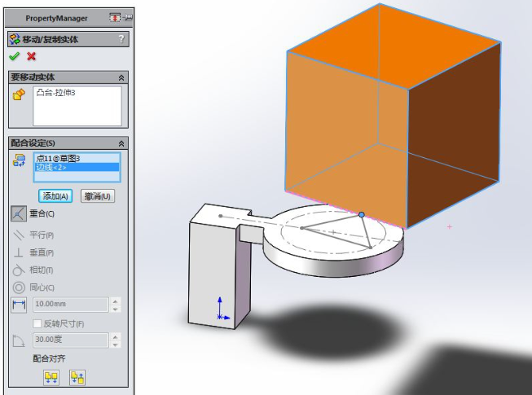Image resolution: width=532 pixels, height=395 pixels.
Task: Choose the aligned mate alignment icon
Action: point(51,377)
